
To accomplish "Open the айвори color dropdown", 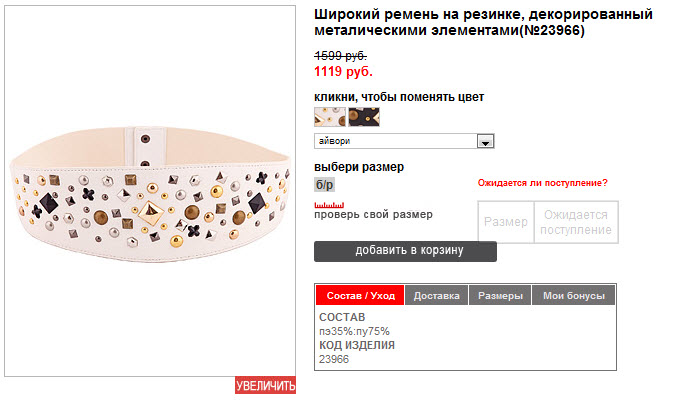I will [x=397, y=141].
